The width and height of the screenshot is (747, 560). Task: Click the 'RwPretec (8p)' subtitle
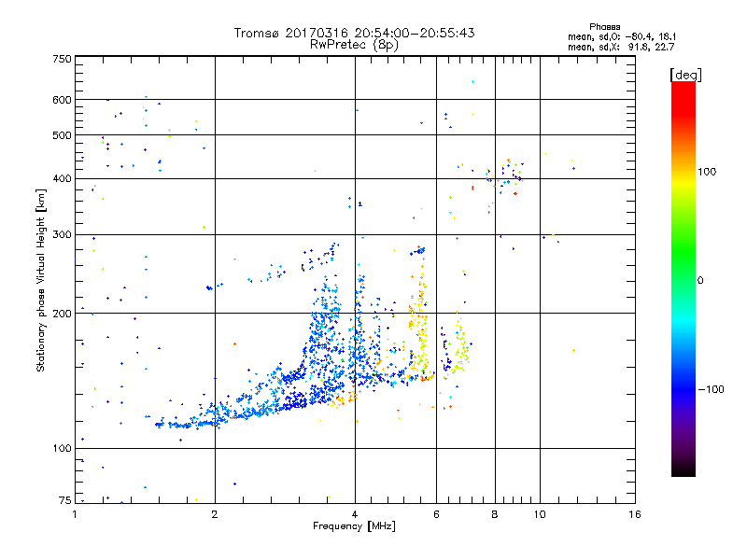tap(355, 45)
